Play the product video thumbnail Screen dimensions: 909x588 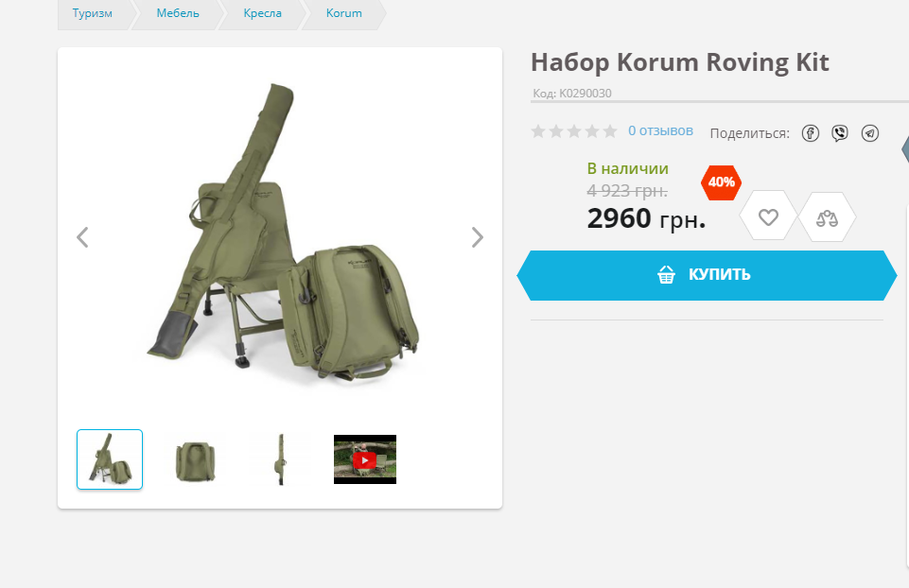point(365,459)
